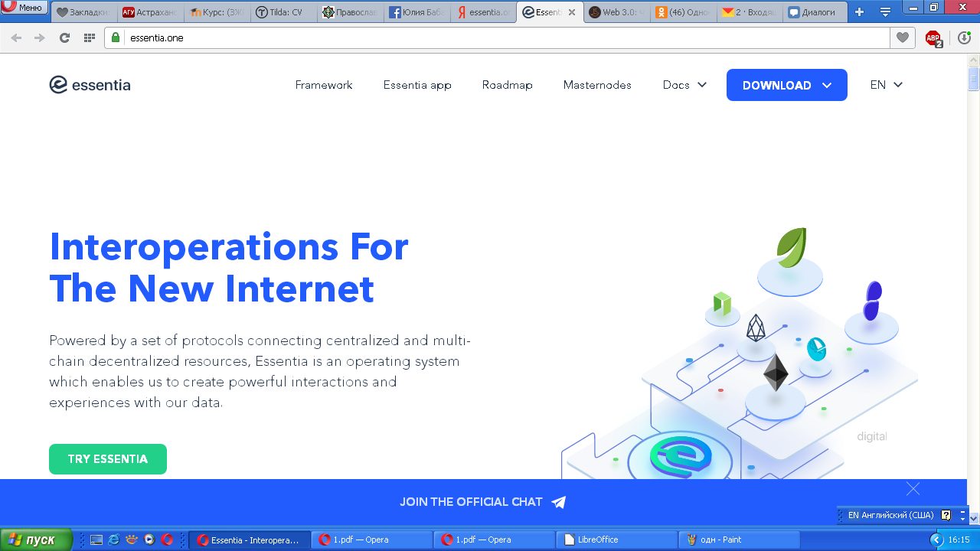This screenshot has width=980, height=551.
Task: Click the Telegram paper plane icon
Action: click(x=559, y=502)
